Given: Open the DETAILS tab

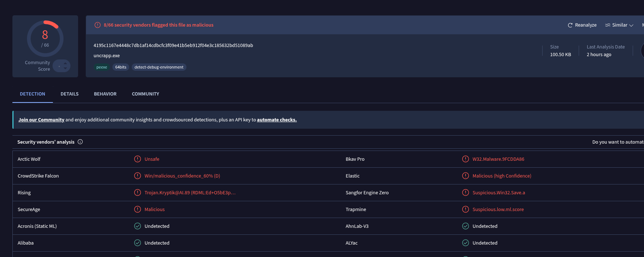Looking at the screenshot, I should point(70,94).
